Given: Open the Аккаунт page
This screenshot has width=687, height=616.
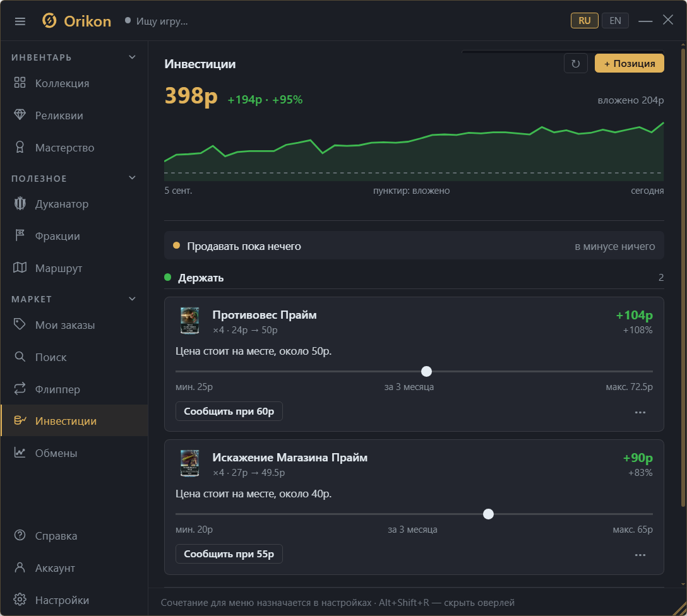Looking at the screenshot, I should (x=74, y=568).
